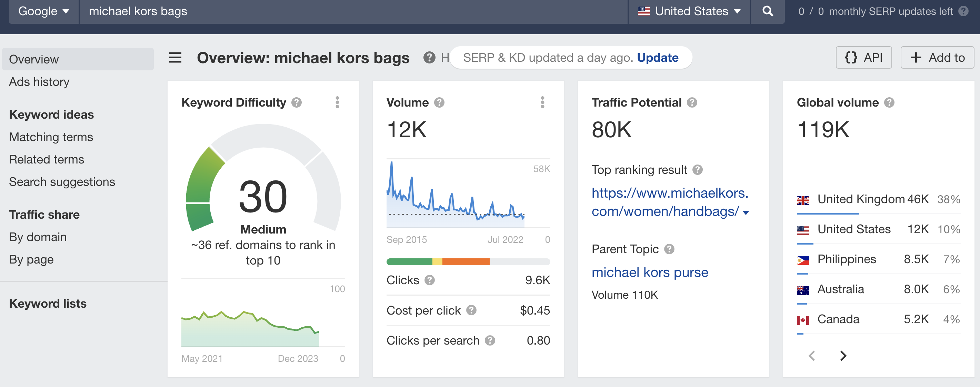Click help icon beside Volume heading
Image resolution: width=980 pixels, height=387 pixels.
click(x=439, y=102)
